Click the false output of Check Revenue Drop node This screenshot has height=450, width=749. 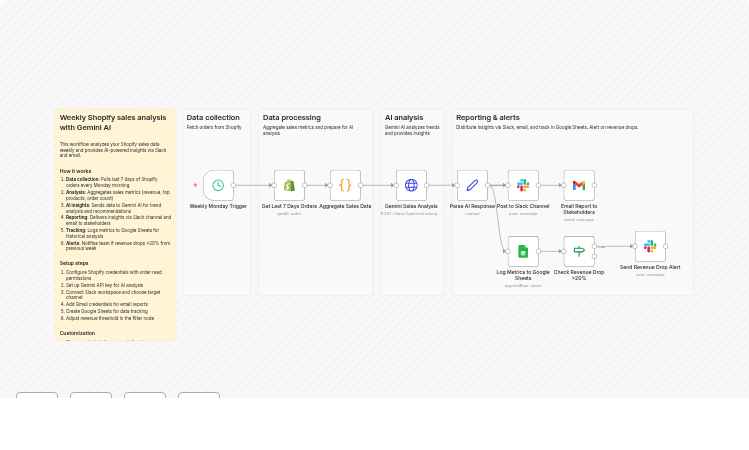click(x=595, y=257)
